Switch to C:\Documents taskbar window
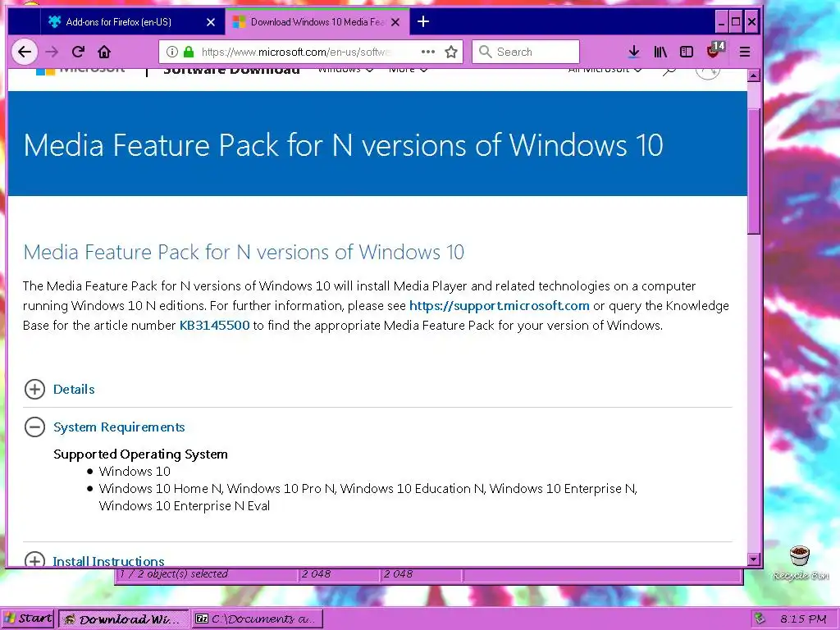This screenshot has width=840, height=630. [x=257, y=619]
